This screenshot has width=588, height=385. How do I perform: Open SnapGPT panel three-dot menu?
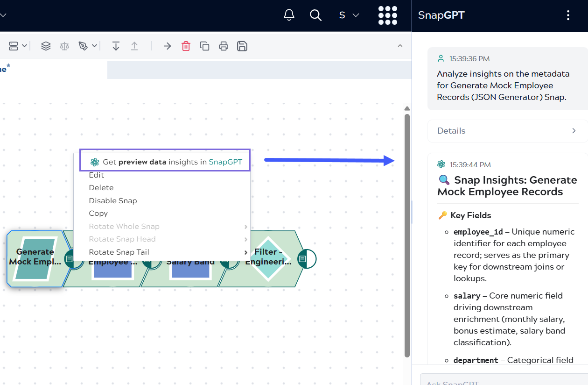(x=568, y=15)
